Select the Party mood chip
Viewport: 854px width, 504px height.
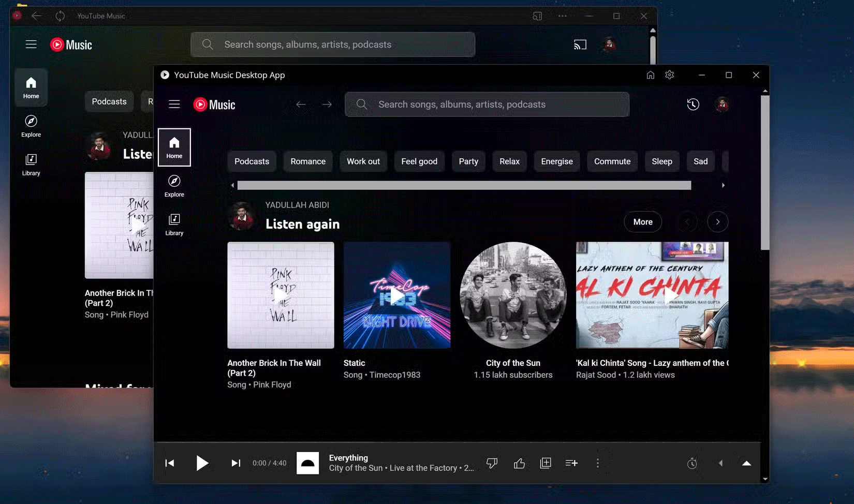click(x=468, y=161)
